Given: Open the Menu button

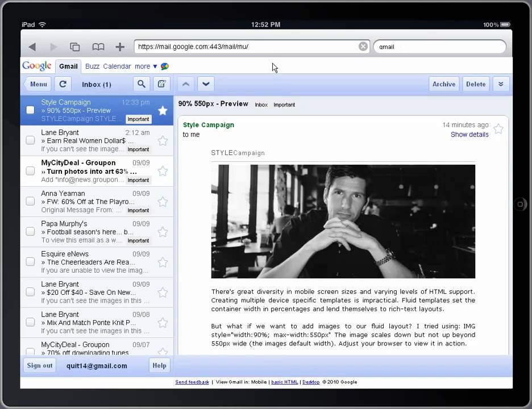Looking at the screenshot, I should [38, 84].
